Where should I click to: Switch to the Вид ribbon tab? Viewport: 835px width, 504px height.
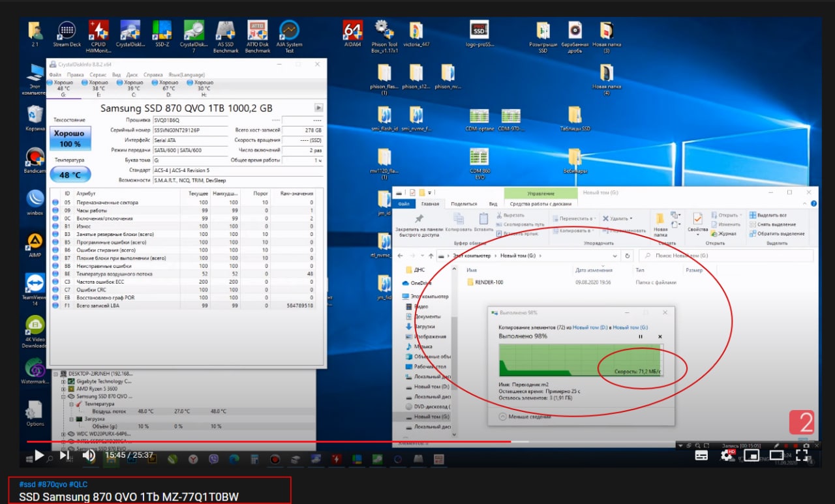tap(493, 204)
